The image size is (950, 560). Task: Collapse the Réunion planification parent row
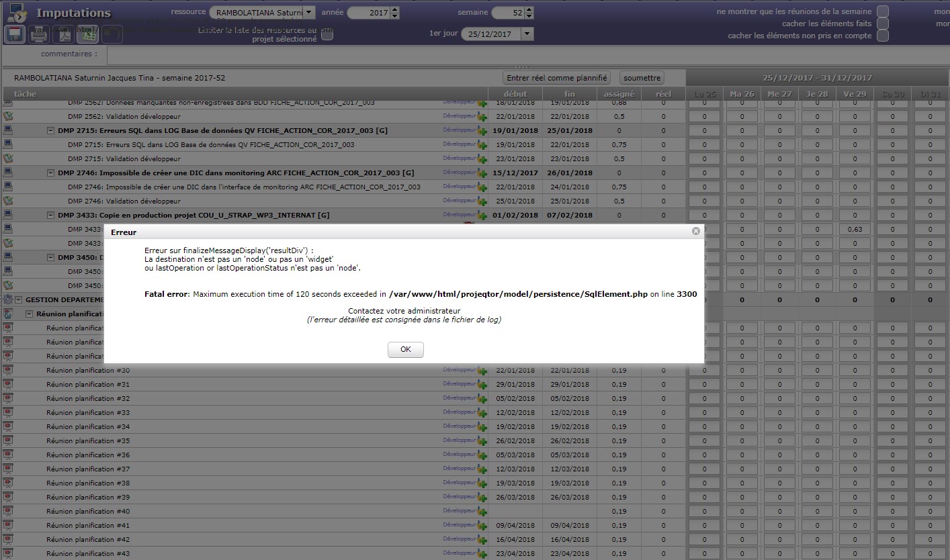point(30,314)
